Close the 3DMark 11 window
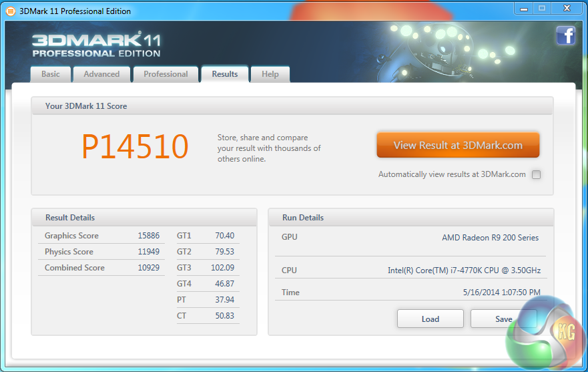This screenshot has height=372, width=588. pos(566,8)
